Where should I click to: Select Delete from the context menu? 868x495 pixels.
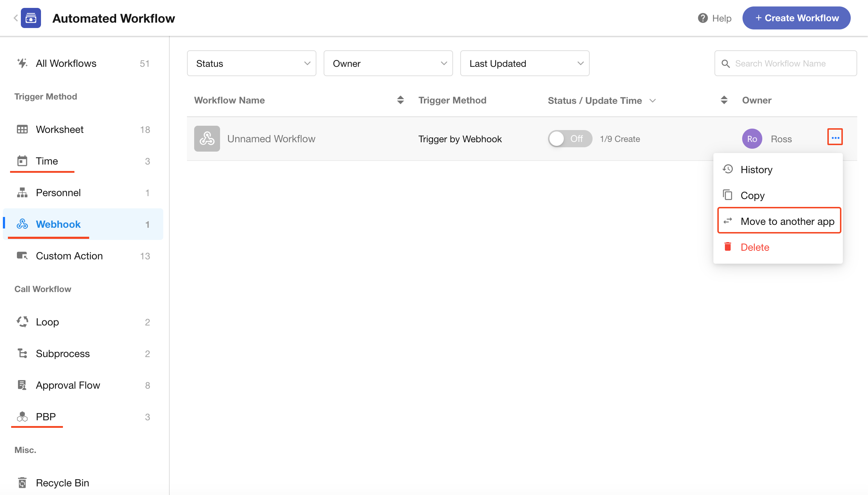point(755,247)
